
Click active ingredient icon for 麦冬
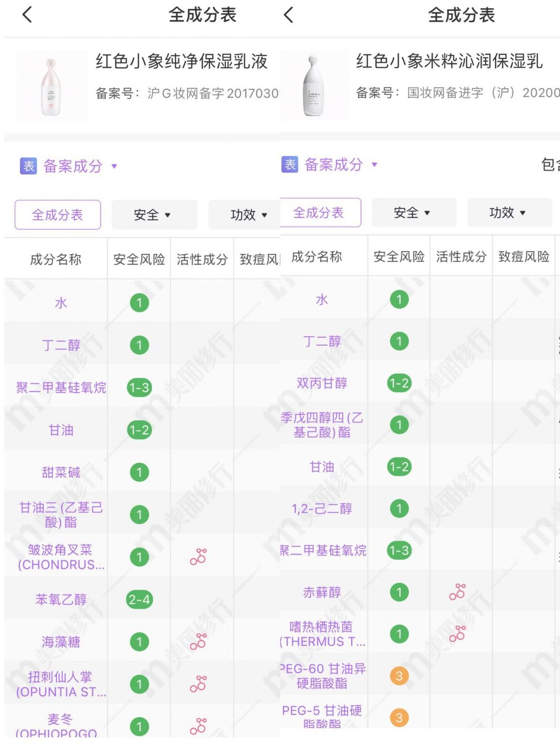[198, 726]
